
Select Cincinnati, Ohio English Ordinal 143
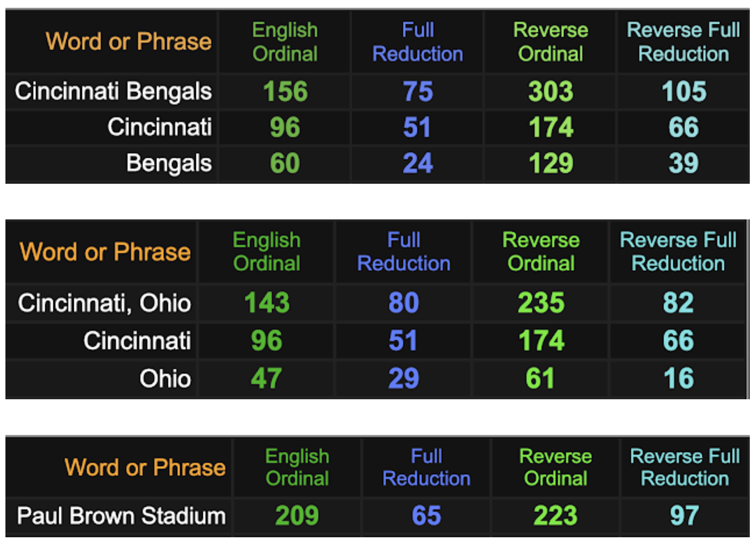click(267, 303)
